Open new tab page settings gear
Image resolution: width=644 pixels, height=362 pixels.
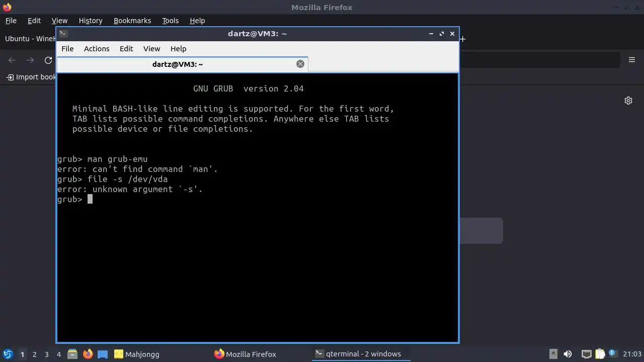pyautogui.click(x=628, y=101)
